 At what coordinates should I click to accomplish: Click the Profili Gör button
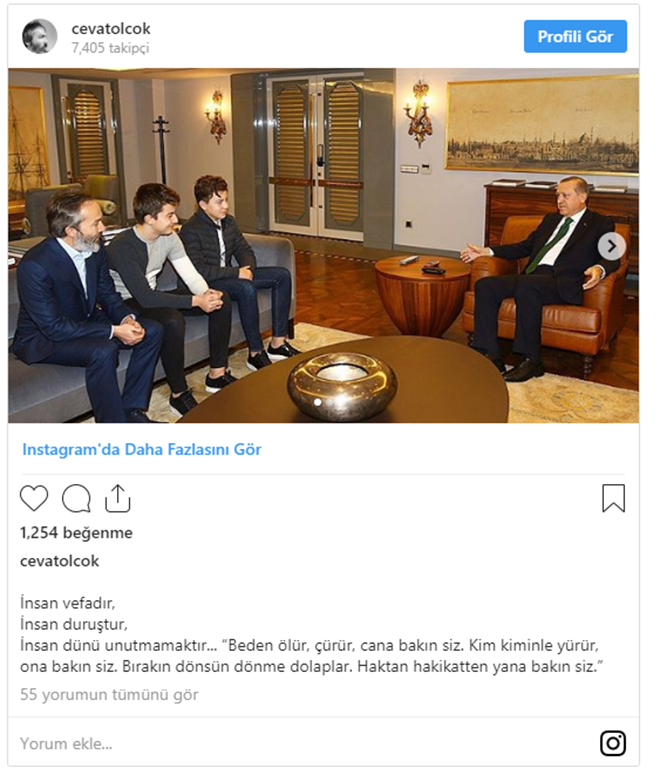click(x=575, y=36)
